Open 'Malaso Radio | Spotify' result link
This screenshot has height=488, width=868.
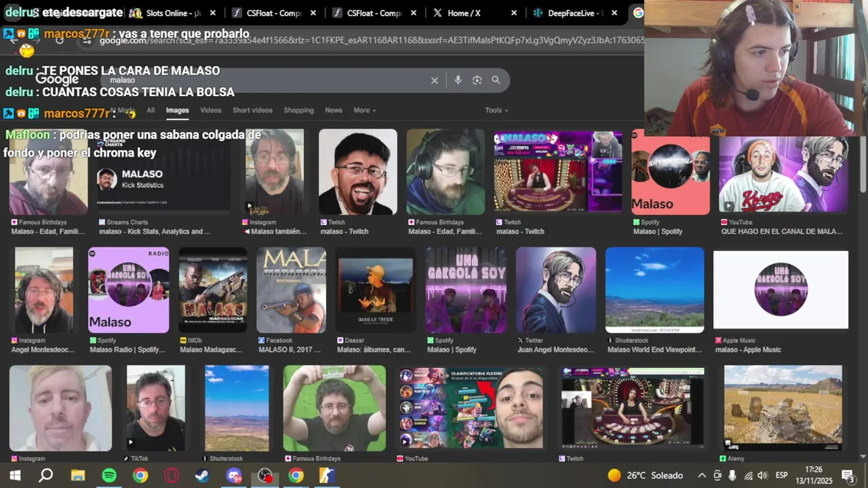click(x=127, y=350)
